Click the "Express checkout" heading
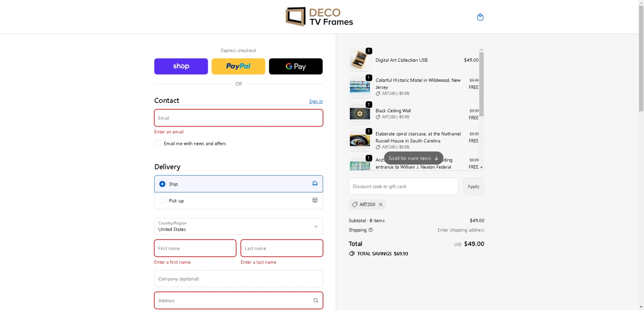644x310 pixels. 238,50
